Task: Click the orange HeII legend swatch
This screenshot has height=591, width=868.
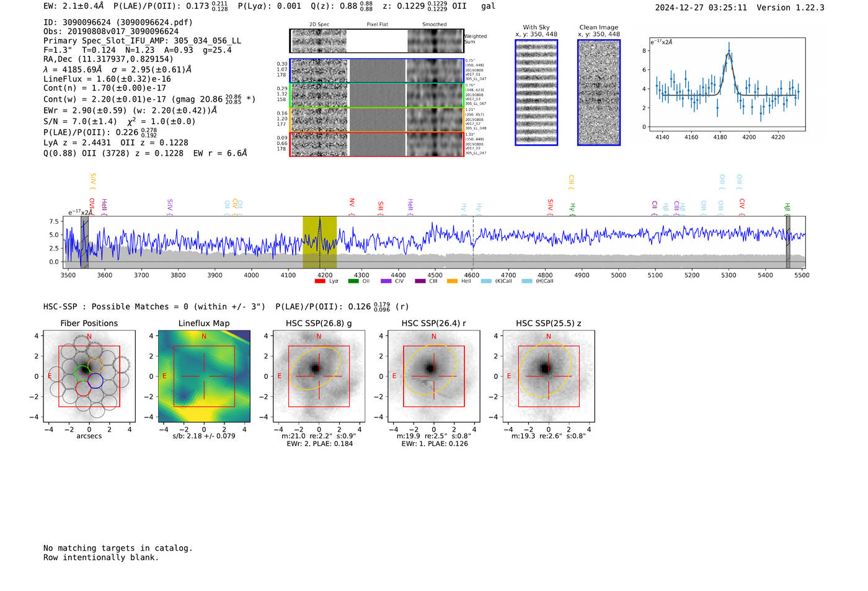Action: [453, 282]
